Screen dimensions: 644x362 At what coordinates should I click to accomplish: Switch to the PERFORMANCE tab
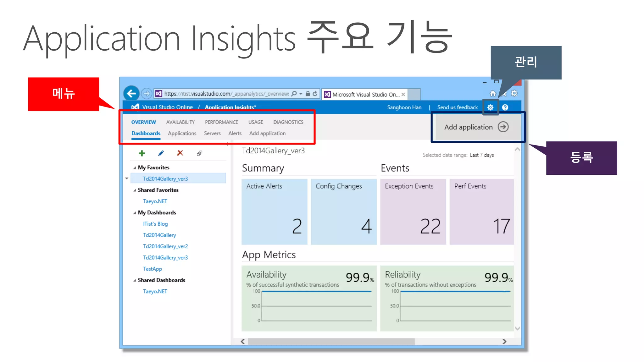(x=221, y=122)
